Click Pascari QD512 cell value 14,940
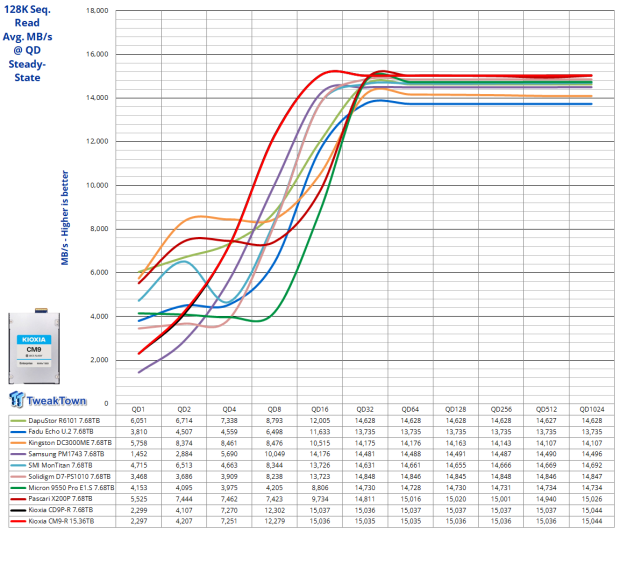 [x=546, y=499]
